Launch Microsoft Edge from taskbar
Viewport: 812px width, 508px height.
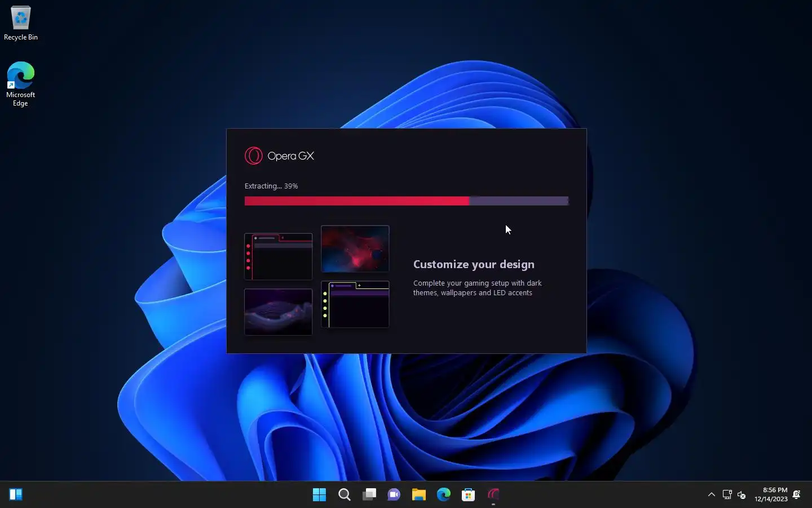pyautogui.click(x=443, y=494)
